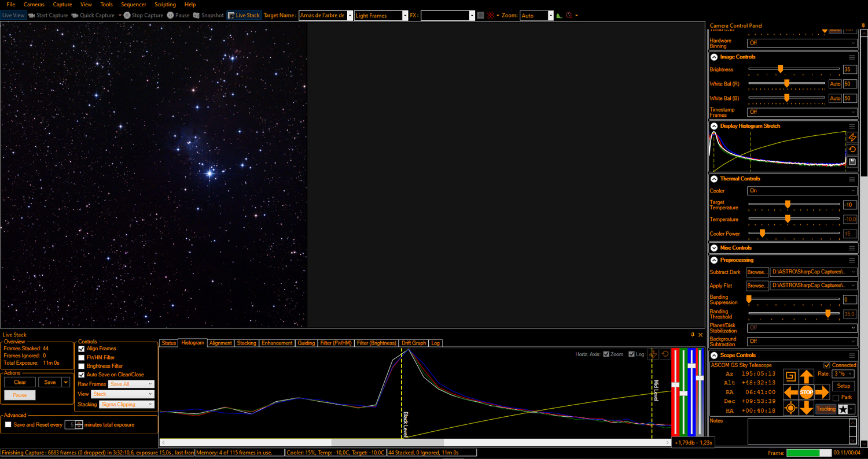Click the Clear button in Actions

coord(20,382)
